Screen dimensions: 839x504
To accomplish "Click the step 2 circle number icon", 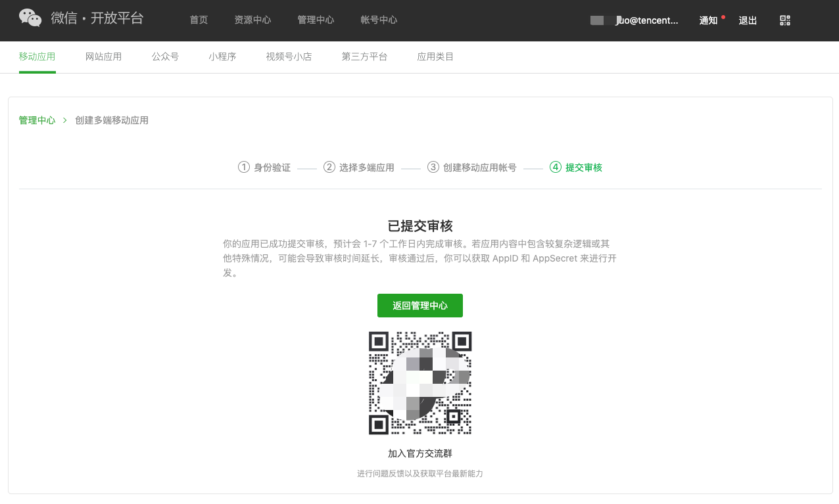I will pos(329,167).
